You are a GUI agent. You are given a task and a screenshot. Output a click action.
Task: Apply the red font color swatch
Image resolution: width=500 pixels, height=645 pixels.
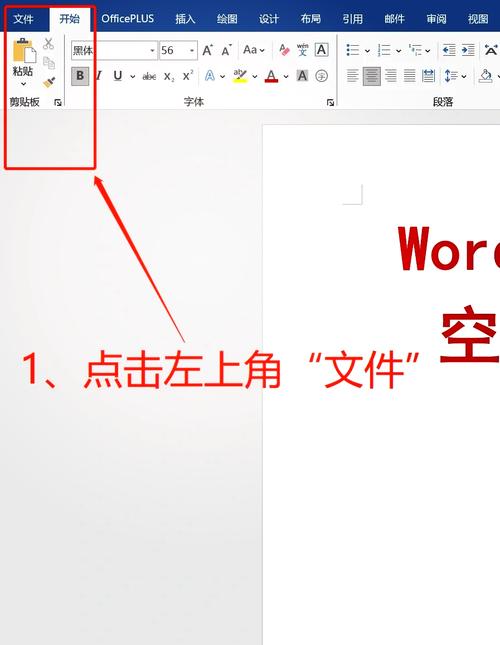click(271, 76)
